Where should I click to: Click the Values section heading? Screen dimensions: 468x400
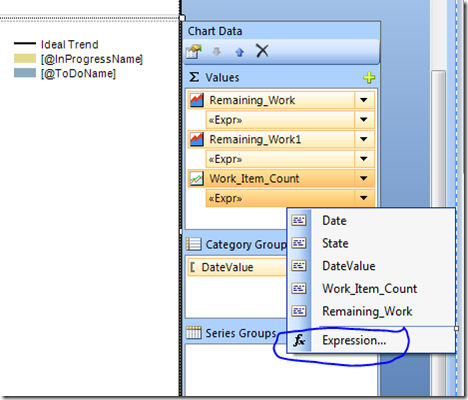[x=222, y=78]
